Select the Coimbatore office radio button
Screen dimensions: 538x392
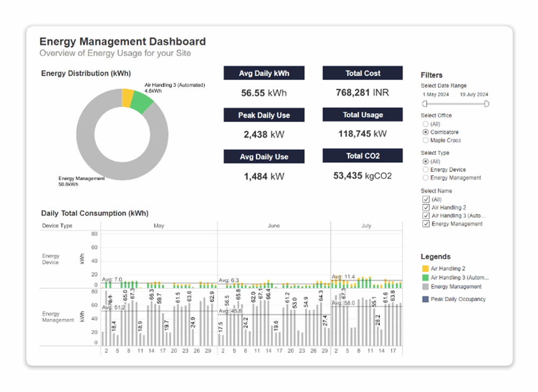coord(426,132)
